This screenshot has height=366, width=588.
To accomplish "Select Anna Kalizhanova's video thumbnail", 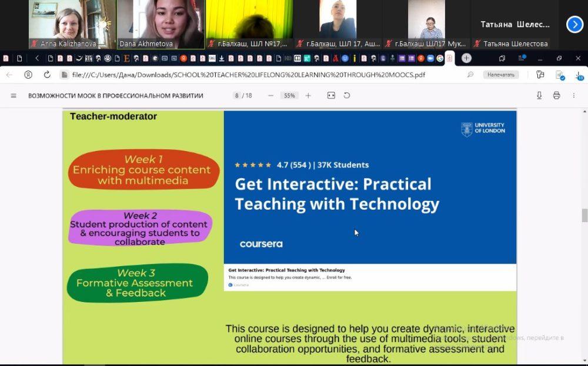I will point(72,24).
